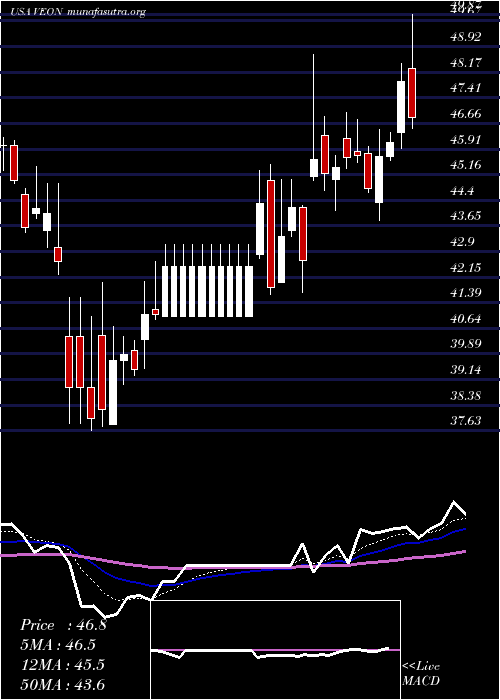Image resolution: width=500 pixels, height=700 pixels.
Task: Click the 42.15 price axis label
Action: click(x=466, y=268)
